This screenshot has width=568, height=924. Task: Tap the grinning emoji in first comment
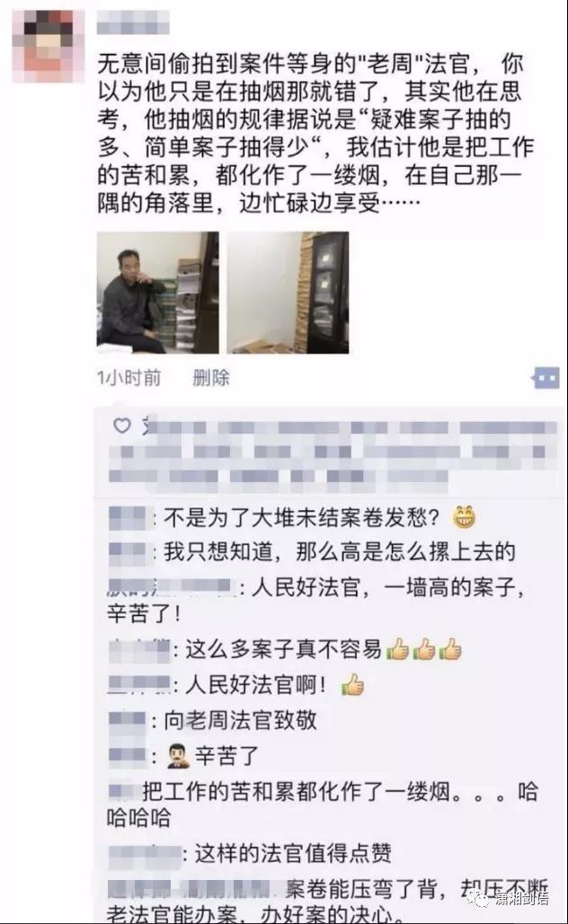[x=464, y=517]
